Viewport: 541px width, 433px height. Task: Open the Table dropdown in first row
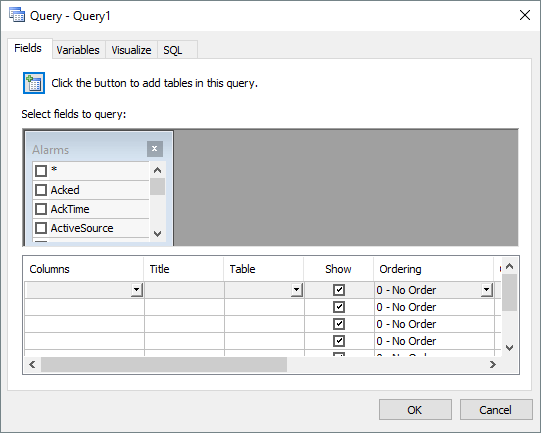pyautogui.click(x=296, y=290)
